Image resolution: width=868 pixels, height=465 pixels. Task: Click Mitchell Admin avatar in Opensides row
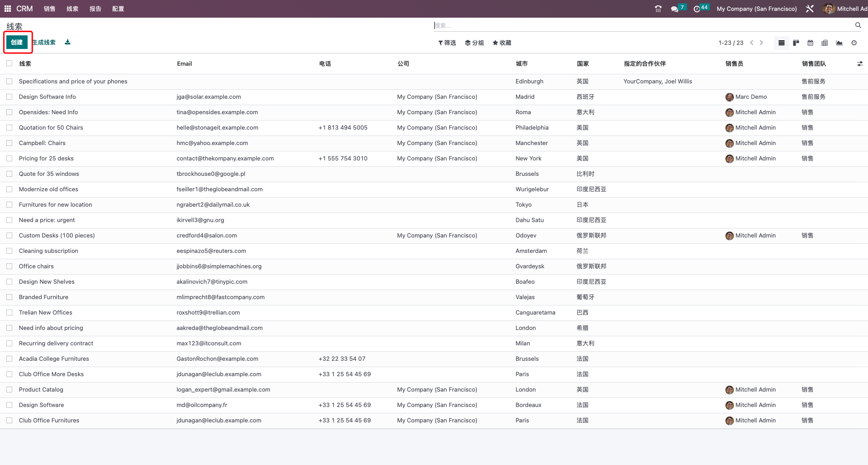729,112
